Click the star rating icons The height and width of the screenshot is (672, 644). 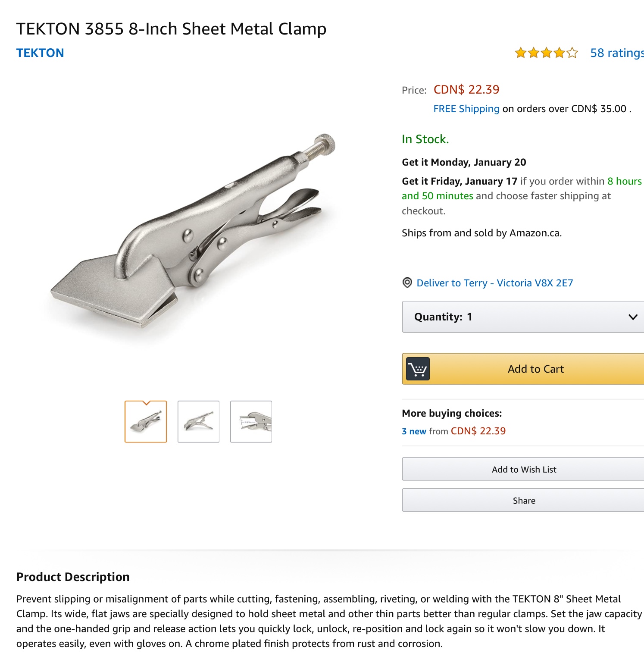tap(546, 53)
